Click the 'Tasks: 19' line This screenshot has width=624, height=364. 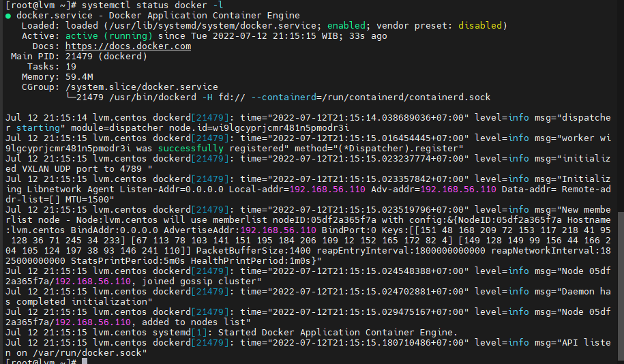pyautogui.click(x=52, y=66)
